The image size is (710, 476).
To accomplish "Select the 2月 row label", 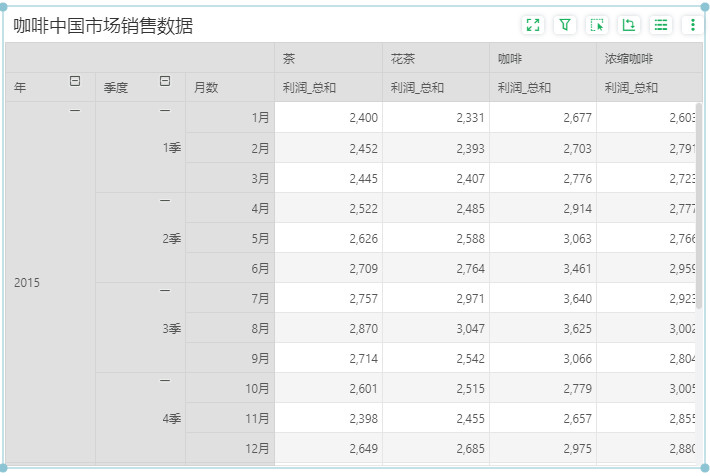I will 230,148.
